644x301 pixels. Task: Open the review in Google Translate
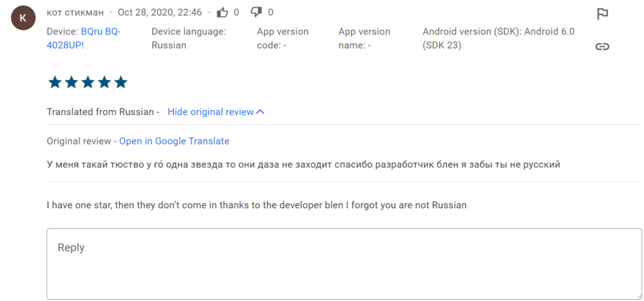(174, 141)
